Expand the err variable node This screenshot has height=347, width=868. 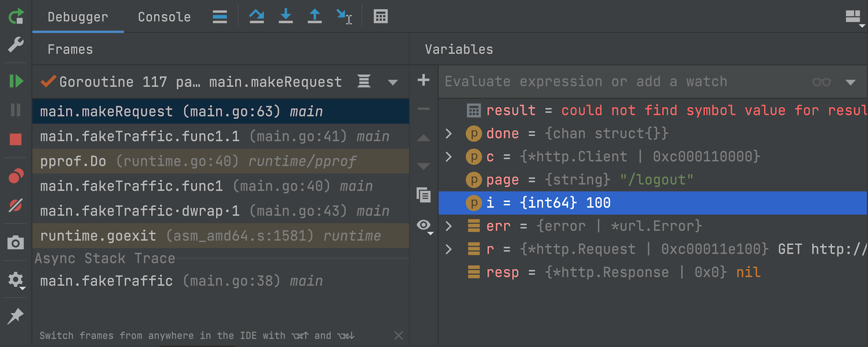point(448,226)
